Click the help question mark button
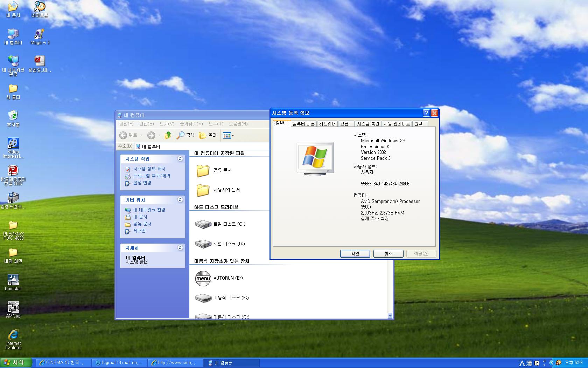Screen dimensions: 588x368 point(426,113)
